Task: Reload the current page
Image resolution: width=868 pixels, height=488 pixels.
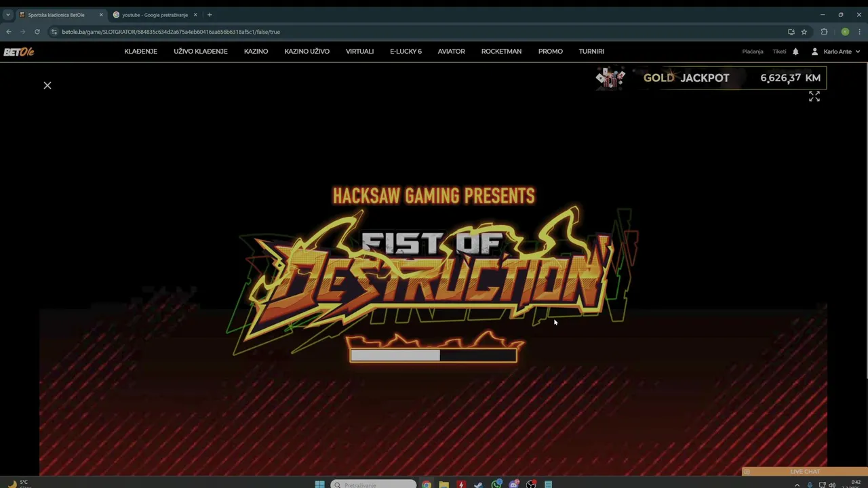Action: tap(37, 32)
